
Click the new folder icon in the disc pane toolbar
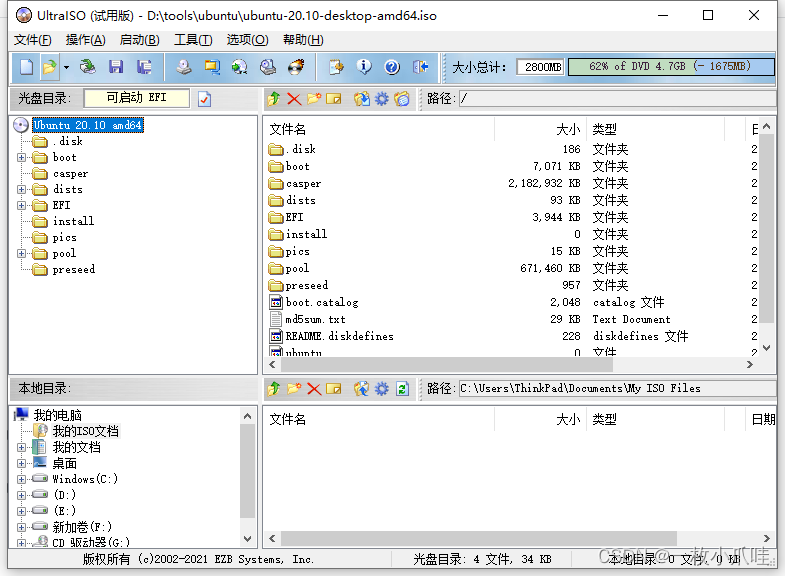click(314, 99)
